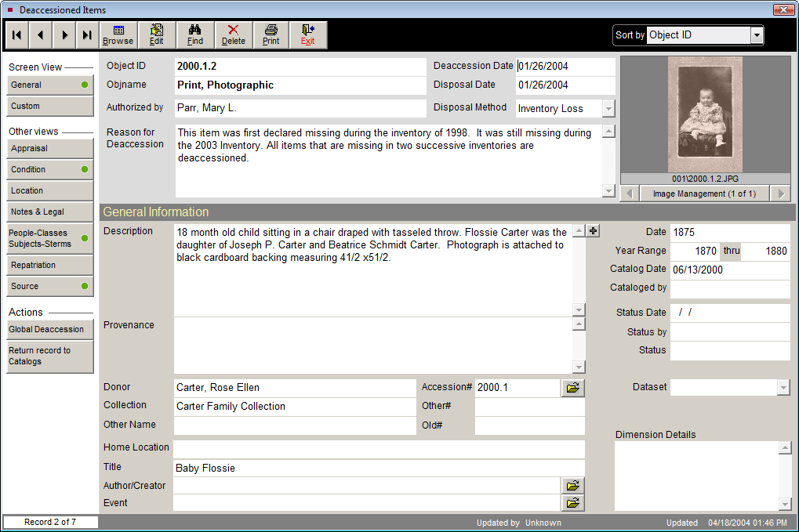Click the Browse icon in the toolbar

[x=118, y=34]
